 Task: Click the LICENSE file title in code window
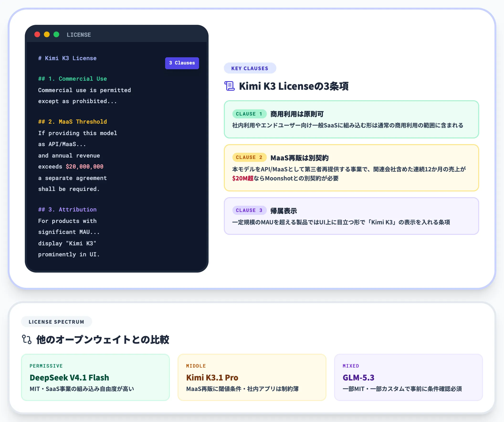click(x=79, y=35)
